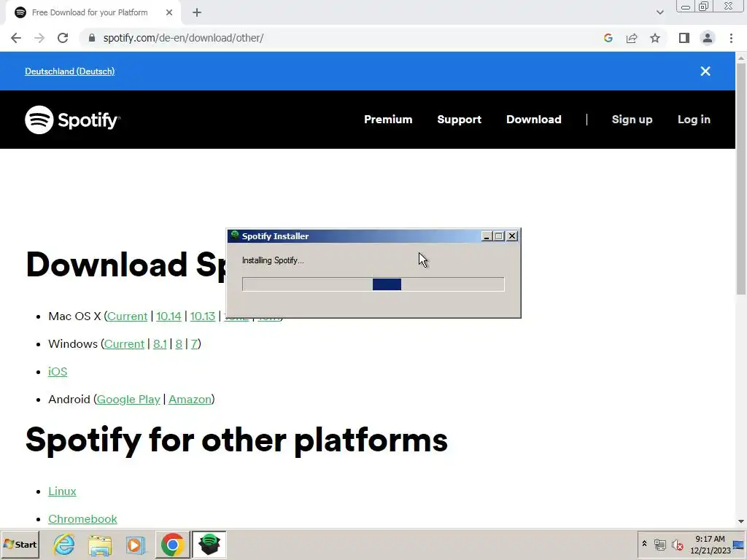Click Sign up in header
The height and width of the screenshot is (560, 747).
pyautogui.click(x=632, y=120)
